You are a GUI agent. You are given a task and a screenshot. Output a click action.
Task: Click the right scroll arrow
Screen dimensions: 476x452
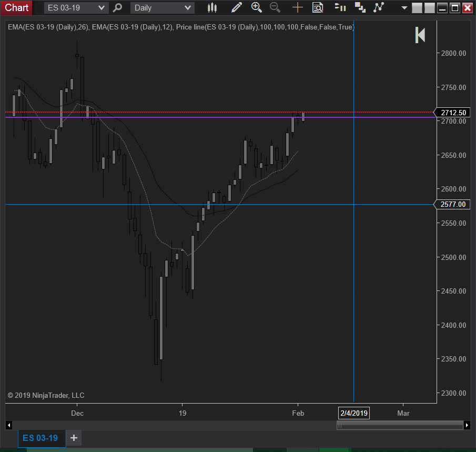[467, 425]
